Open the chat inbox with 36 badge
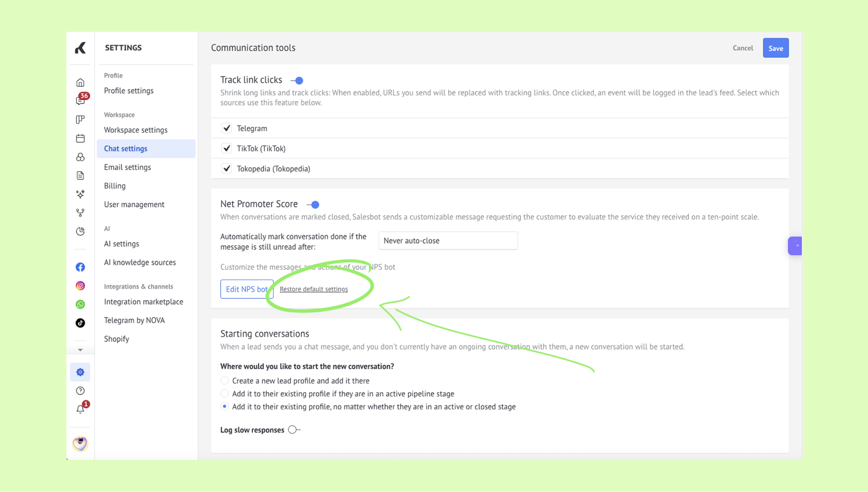Image resolution: width=868 pixels, height=492 pixels. [81, 100]
